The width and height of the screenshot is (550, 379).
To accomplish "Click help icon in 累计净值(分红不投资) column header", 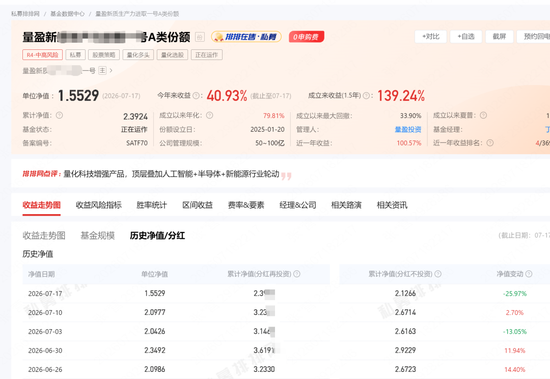I will pos(438,274).
